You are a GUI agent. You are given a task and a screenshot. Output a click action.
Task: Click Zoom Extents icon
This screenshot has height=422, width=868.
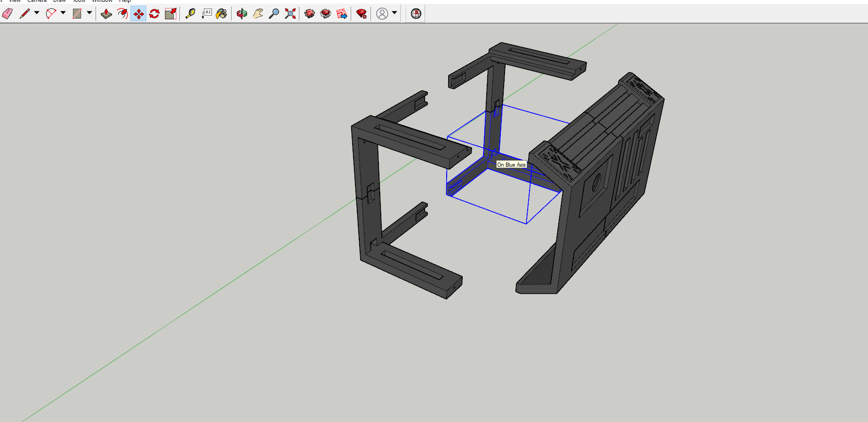pyautogui.click(x=290, y=14)
